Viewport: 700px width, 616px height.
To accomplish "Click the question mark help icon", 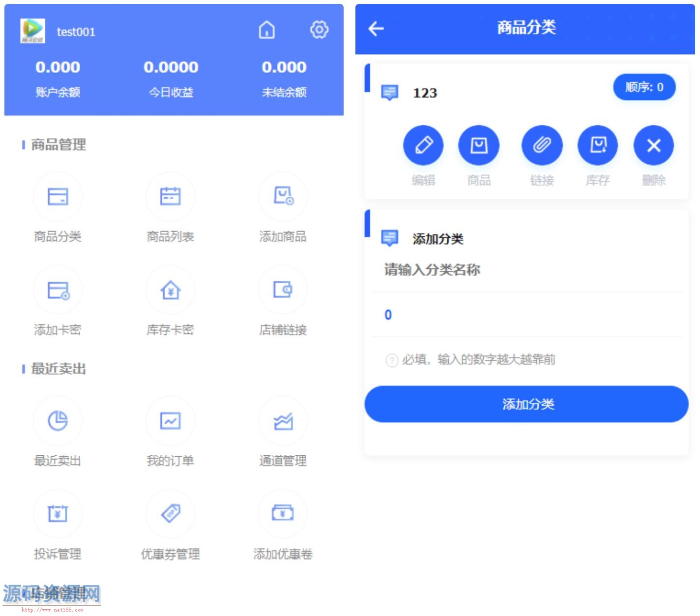I will point(391,360).
